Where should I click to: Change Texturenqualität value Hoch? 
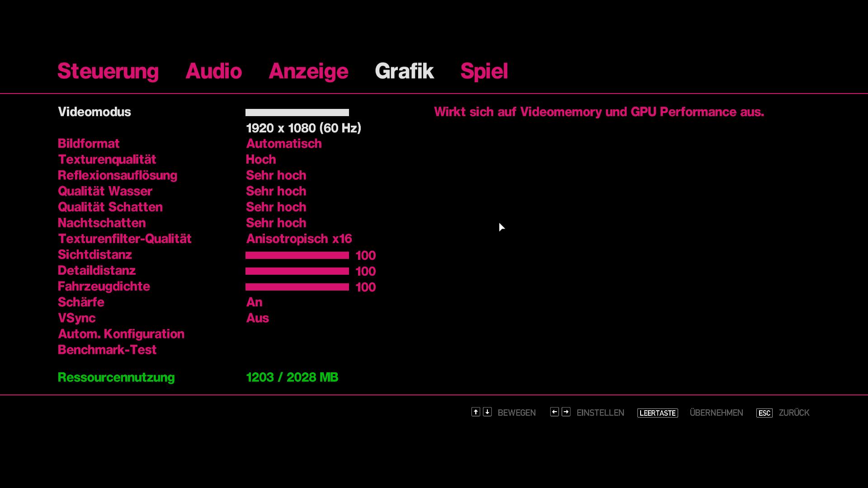[x=261, y=160]
